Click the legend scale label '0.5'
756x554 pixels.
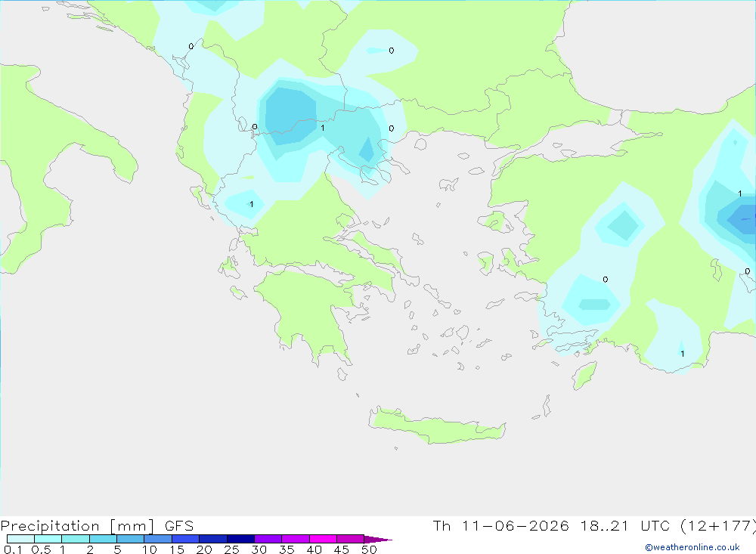pyautogui.click(x=41, y=549)
